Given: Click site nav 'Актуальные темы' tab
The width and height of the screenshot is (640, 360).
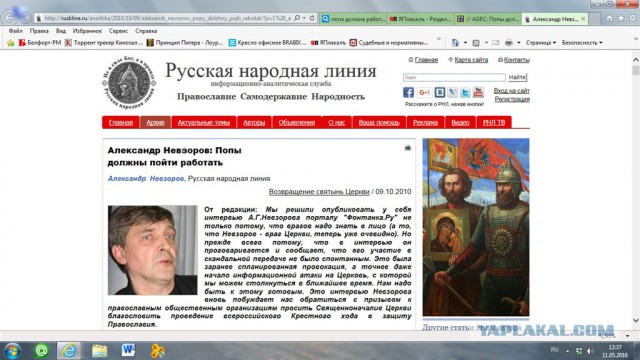Looking at the screenshot, I should click(204, 122).
